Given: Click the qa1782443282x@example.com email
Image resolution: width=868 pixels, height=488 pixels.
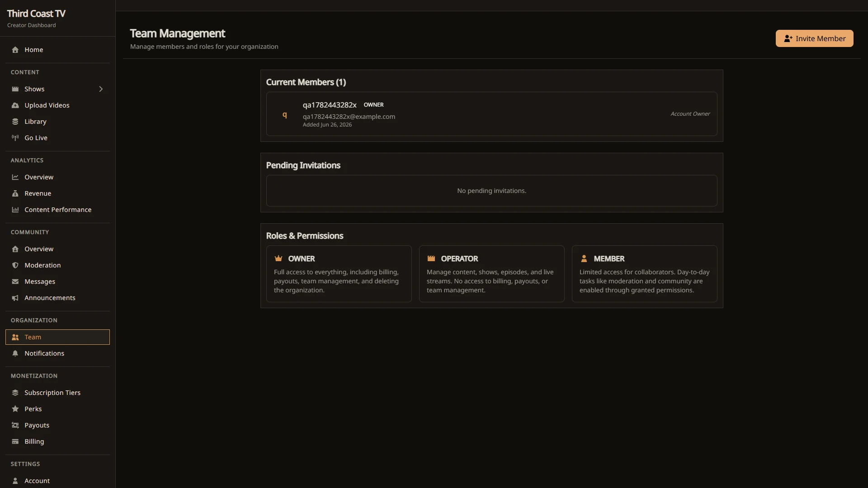Looking at the screenshot, I should coord(349,117).
